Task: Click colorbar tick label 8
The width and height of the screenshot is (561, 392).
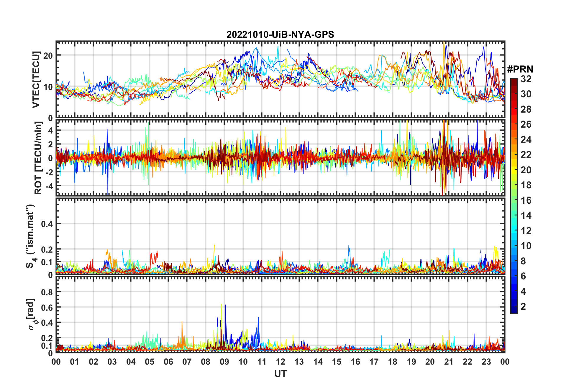Action: click(523, 261)
